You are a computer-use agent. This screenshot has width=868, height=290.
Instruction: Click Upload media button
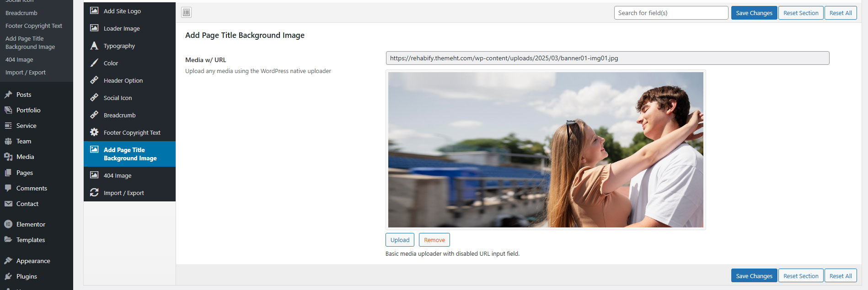tap(400, 240)
